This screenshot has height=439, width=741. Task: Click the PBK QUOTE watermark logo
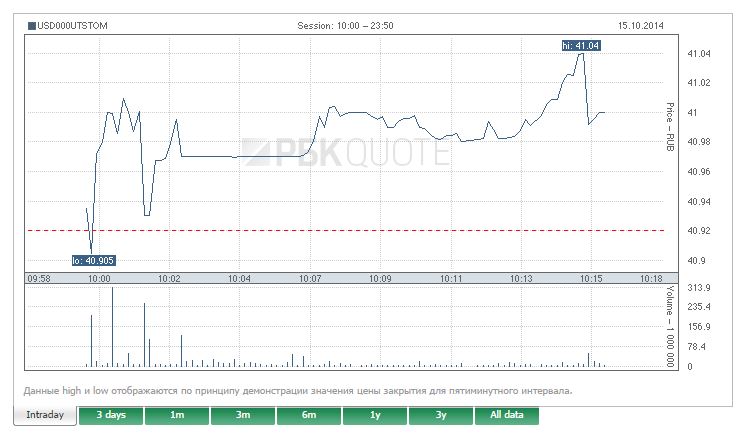[345, 152]
